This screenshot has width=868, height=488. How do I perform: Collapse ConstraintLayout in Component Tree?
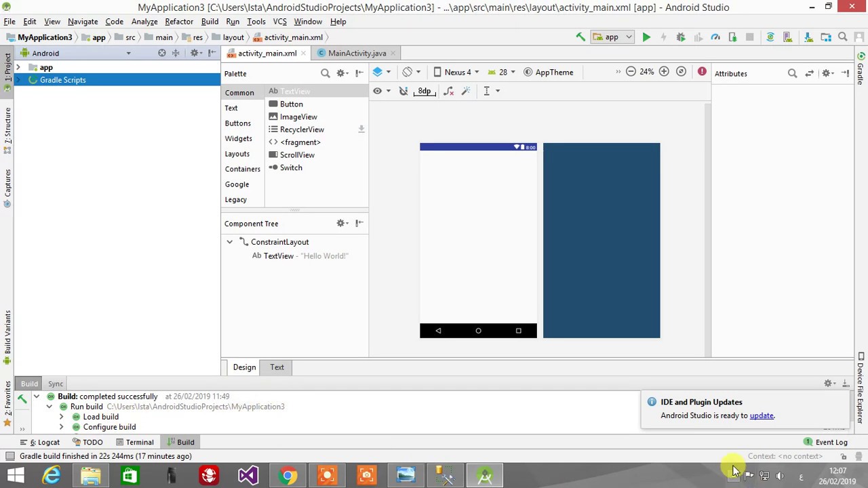pyautogui.click(x=230, y=242)
